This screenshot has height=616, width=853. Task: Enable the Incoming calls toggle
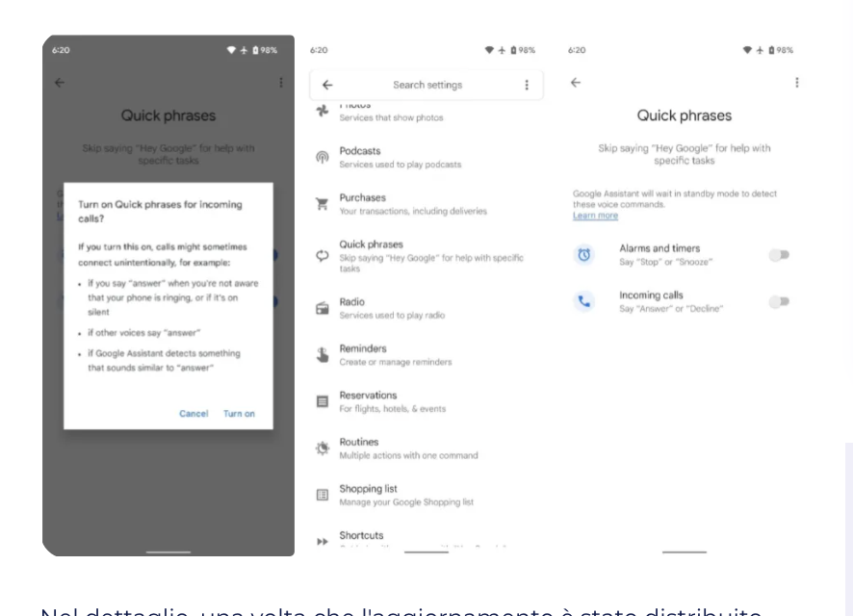point(779,302)
